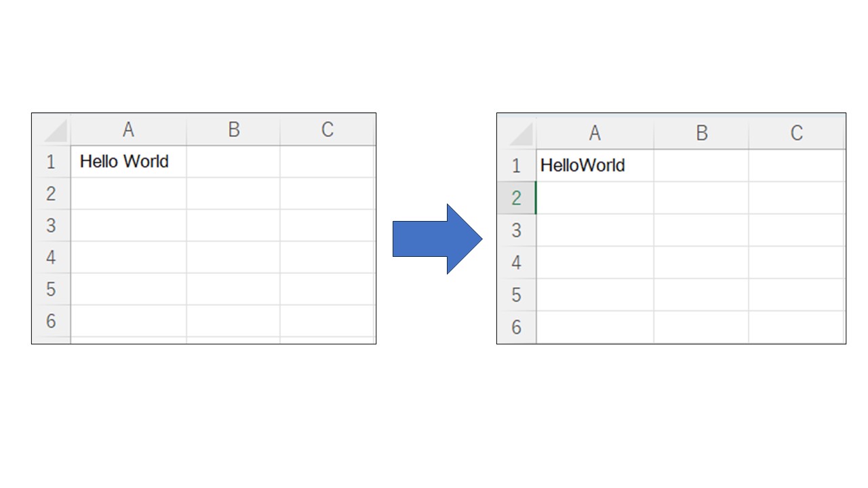Viewport: 868px width, 488px height.
Task: Select column A header in left spreadsheet
Action: tap(129, 129)
